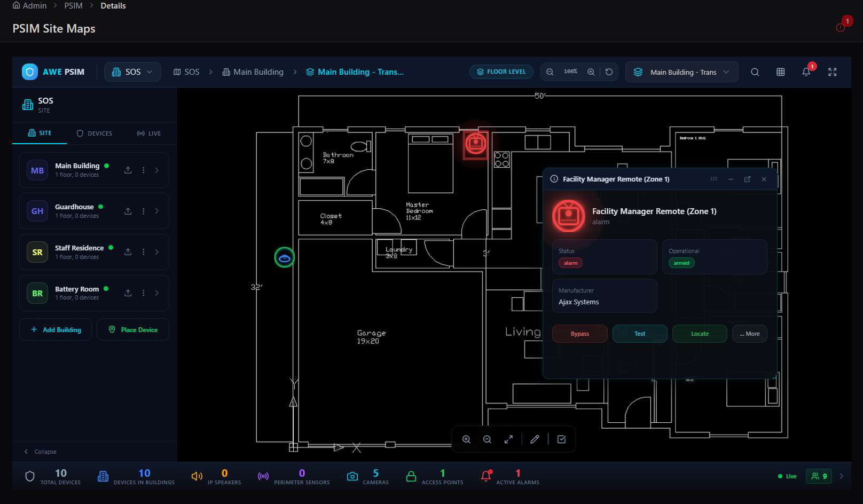Select the green circular device marker on map
Screen dimensions: 863x504
pyautogui.click(x=284, y=258)
